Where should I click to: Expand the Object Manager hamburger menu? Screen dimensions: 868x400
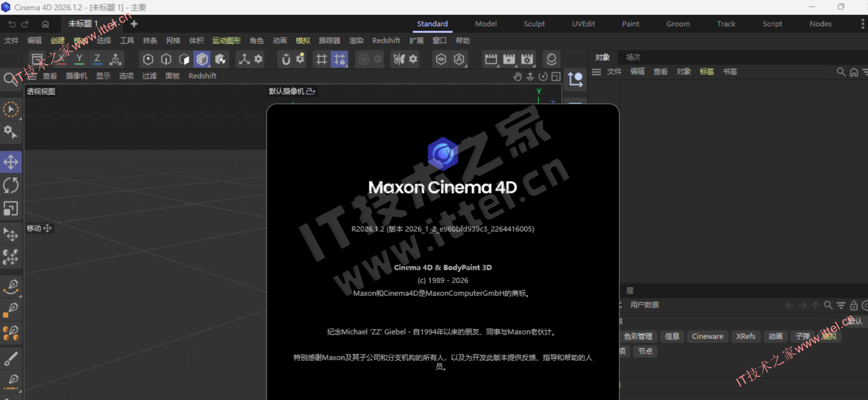[x=596, y=72]
